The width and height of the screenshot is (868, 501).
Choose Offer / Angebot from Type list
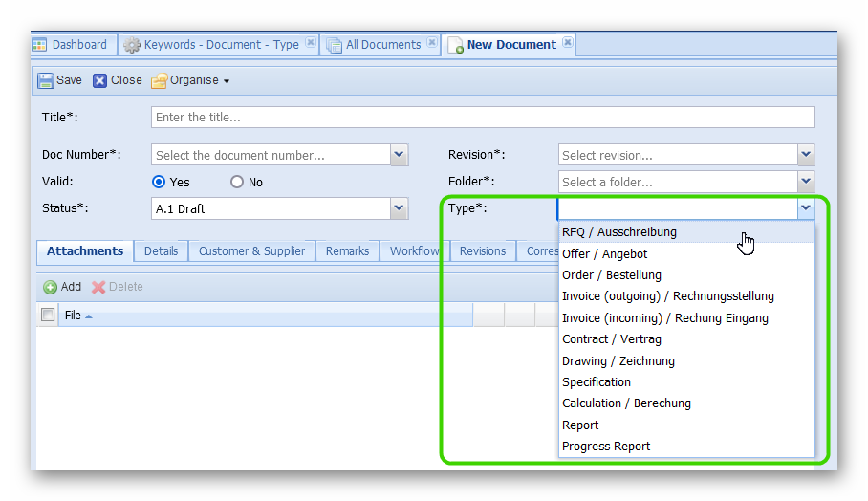click(x=604, y=253)
